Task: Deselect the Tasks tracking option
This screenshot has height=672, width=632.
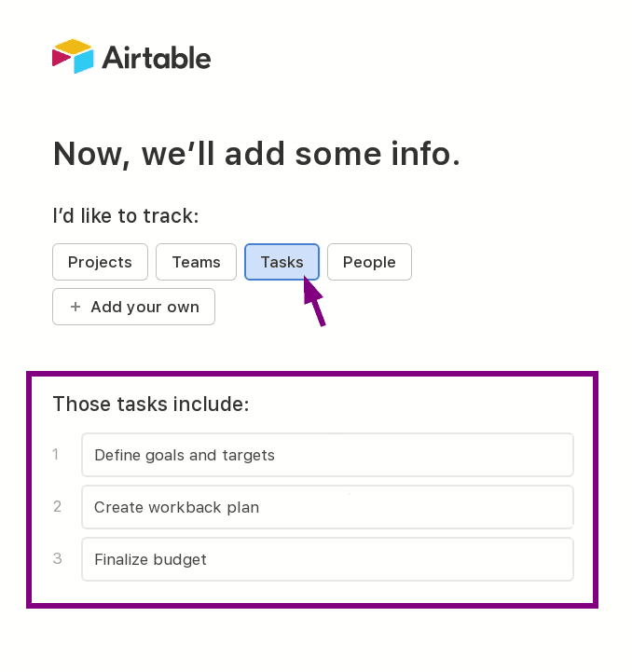Action: click(x=282, y=262)
